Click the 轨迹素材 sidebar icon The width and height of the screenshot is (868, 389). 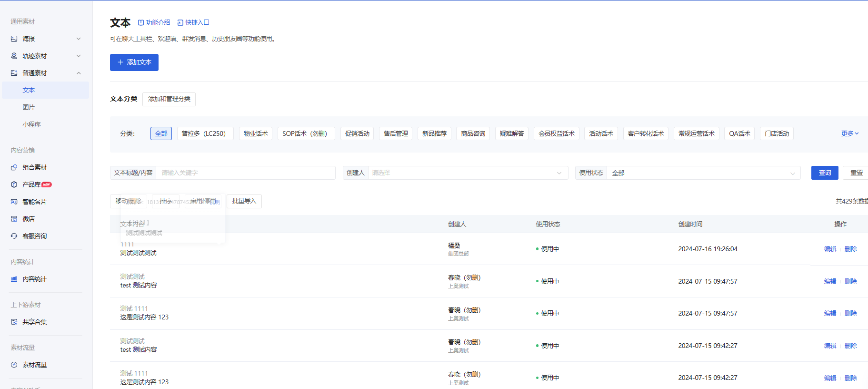[x=14, y=56]
